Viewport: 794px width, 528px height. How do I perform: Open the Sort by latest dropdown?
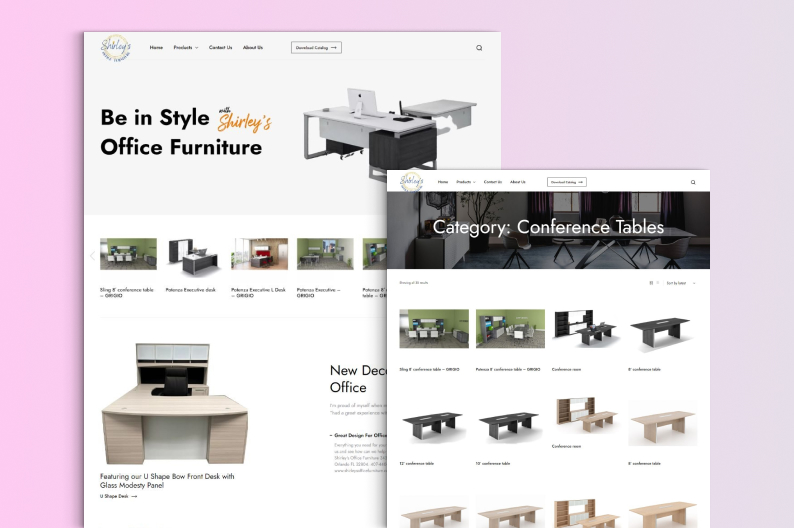680,283
